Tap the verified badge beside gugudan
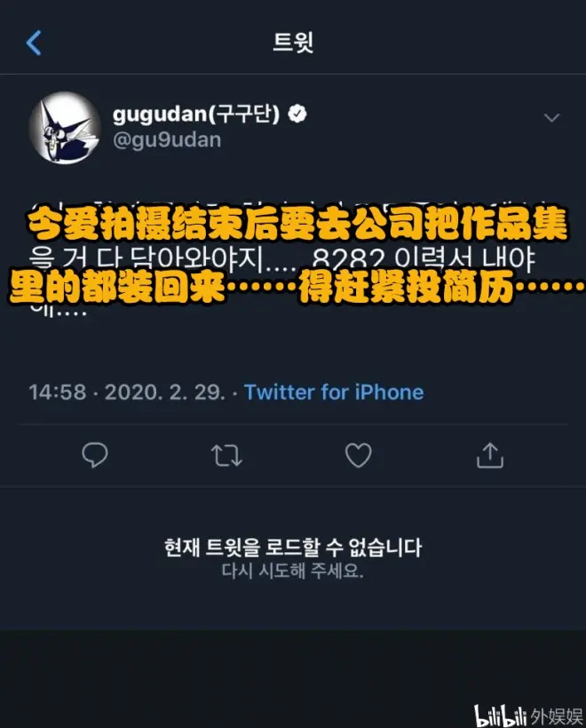 297,114
